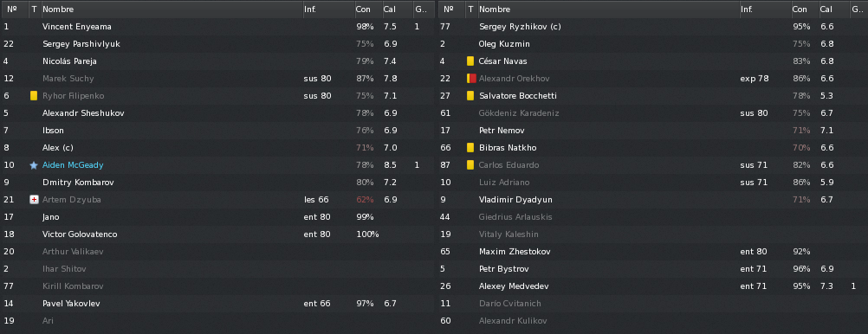Click Artem Dzyuba's injury cross icon

tap(34, 200)
